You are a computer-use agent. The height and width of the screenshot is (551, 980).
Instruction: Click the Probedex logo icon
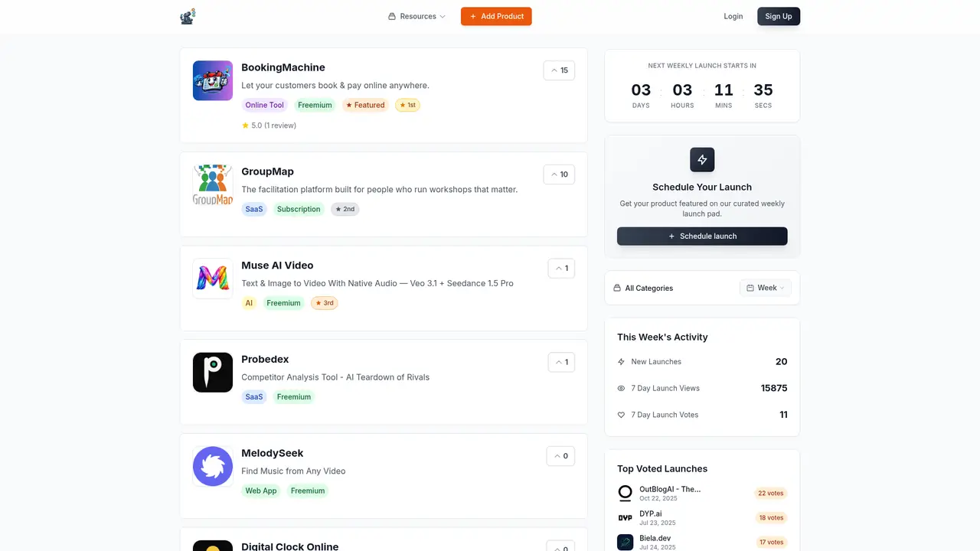tap(213, 373)
